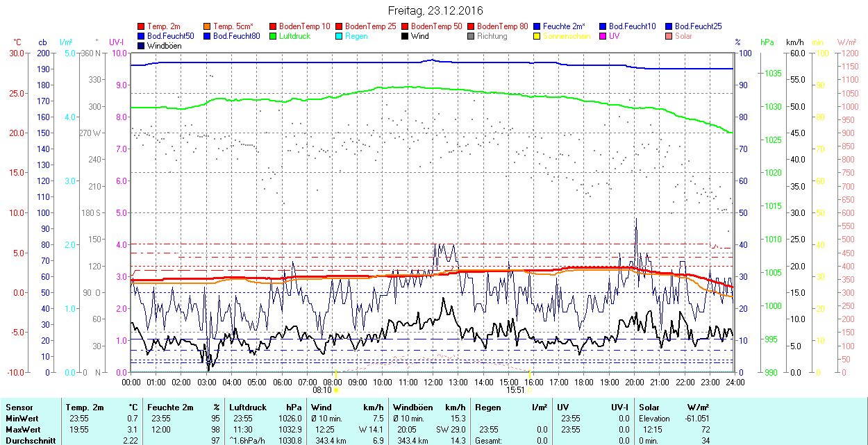This screenshot has width=868, height=445.
Task: Select the BodenTemp 80 legend label
Action: [502, 26]
